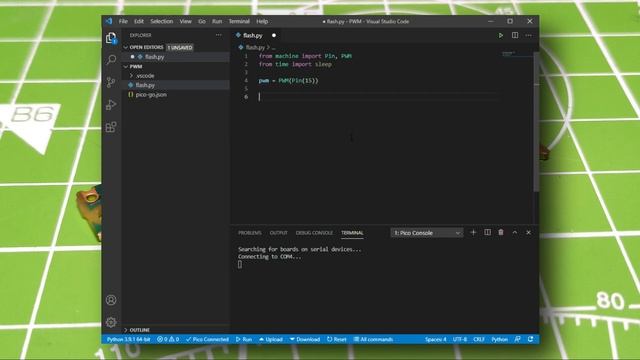The image size is (640, 360).
Task: Open the Explorer view in activity bar
Action: coord(111,38)
